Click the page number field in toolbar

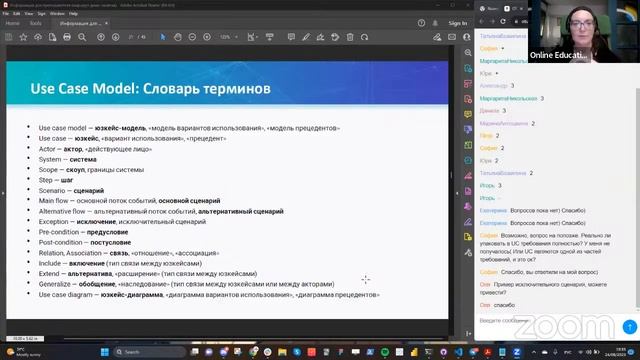(131, 37)
